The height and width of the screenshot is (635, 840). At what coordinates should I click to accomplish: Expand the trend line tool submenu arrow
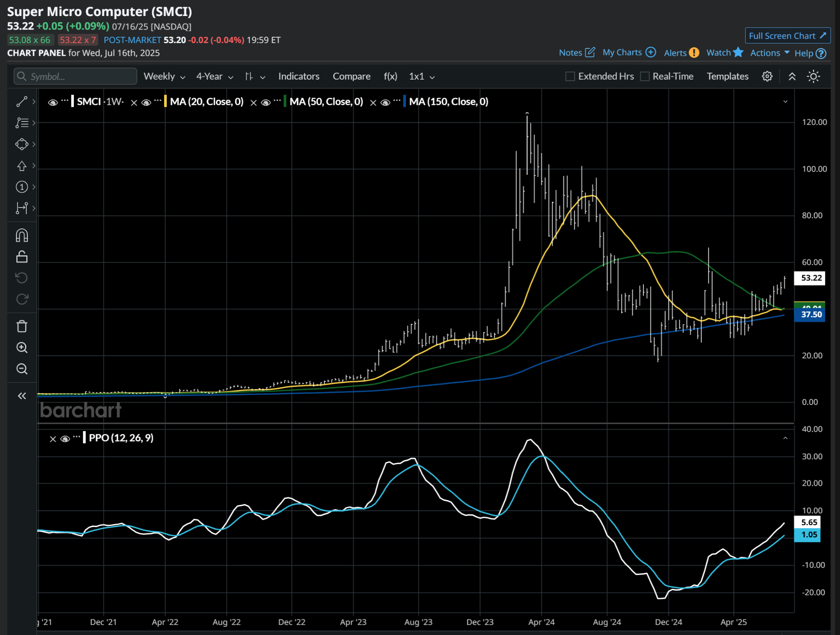click(34, 102)
